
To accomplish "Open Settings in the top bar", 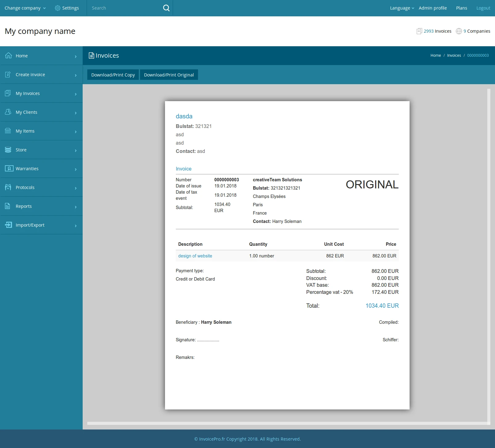I will coord(67,8).
